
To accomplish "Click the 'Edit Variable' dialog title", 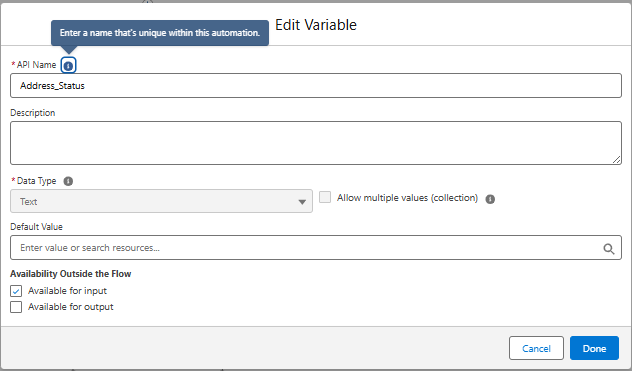I will pyautogui.click(x=316, y=25).
